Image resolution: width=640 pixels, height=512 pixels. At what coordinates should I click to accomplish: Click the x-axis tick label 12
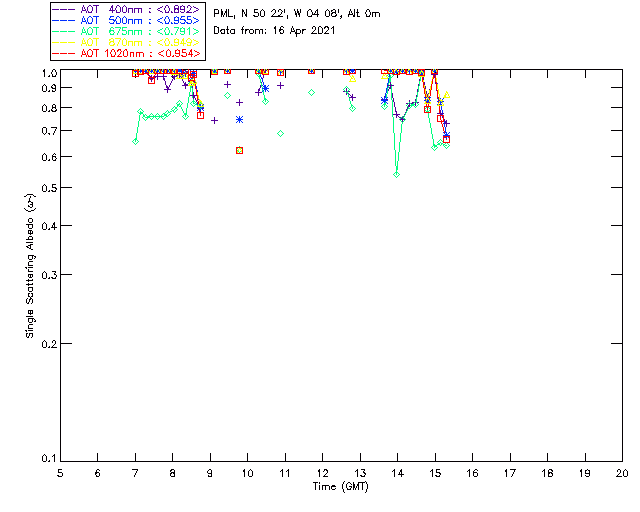322,473
